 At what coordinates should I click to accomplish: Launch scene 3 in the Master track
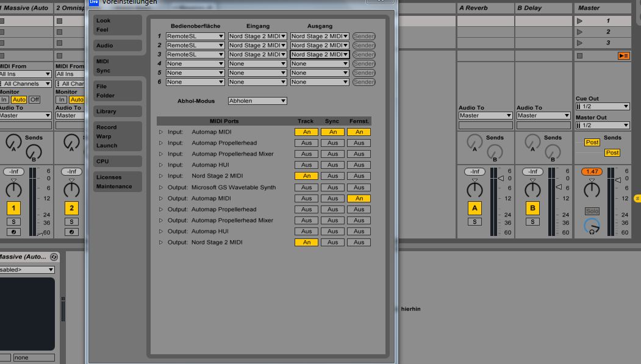[579, 43]
